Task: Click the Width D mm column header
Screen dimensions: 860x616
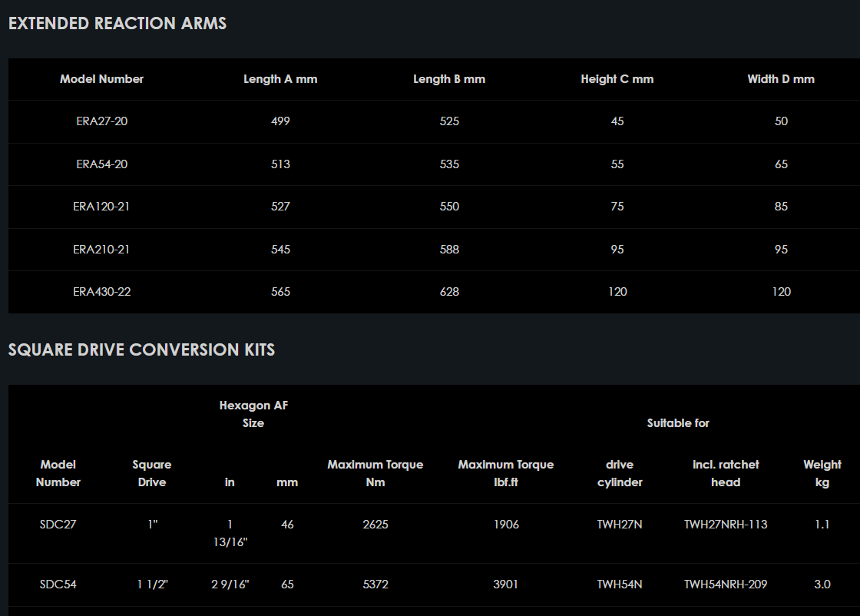Action: (781, 79)
